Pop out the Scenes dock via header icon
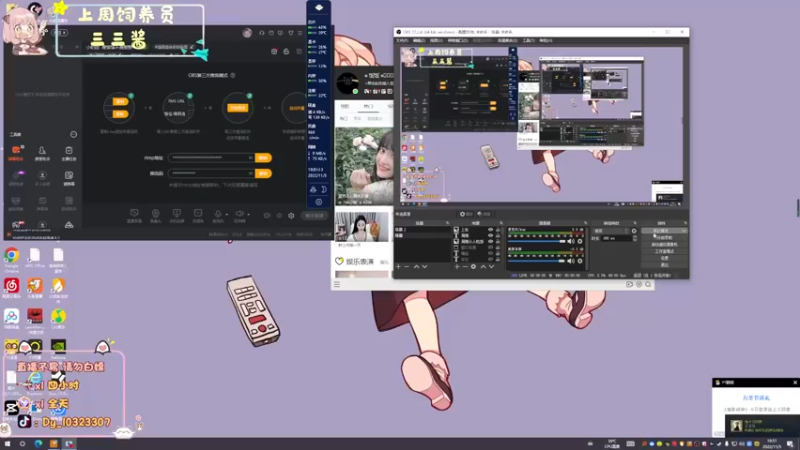 tap(447, 223)
